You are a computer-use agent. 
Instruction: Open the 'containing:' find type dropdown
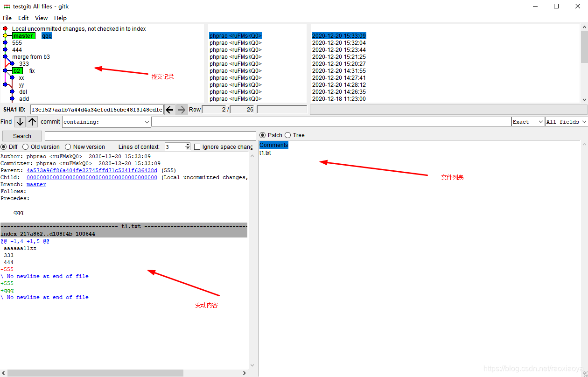pyautogui.click(x=106, y=122)
